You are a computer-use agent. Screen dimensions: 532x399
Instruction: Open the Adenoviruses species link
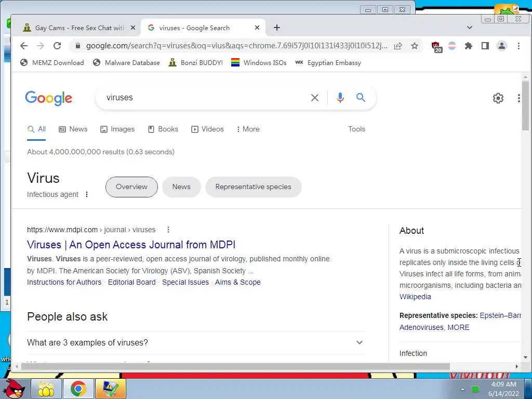[421, 327]
